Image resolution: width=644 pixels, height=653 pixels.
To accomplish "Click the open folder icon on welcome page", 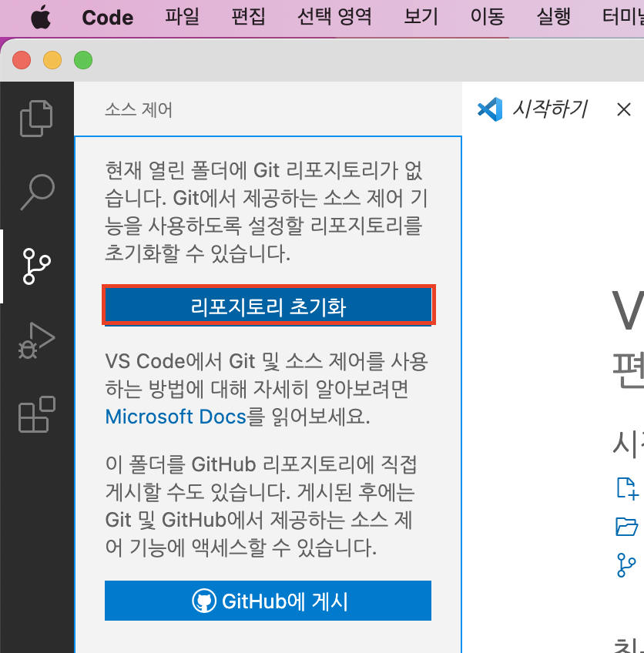I will [626, 527].
